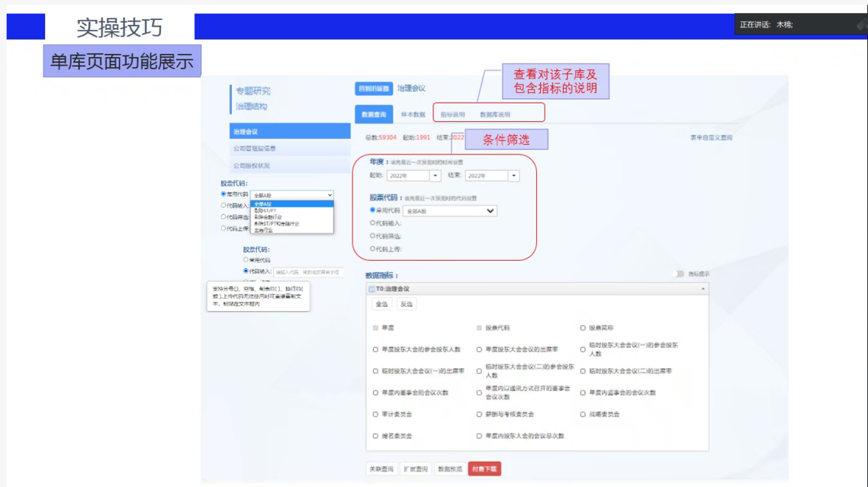The height and width of the screenshot is (487, 868).
Task: Select the 代码筛选 radio in the circled filter
Action: pos(373,236)
